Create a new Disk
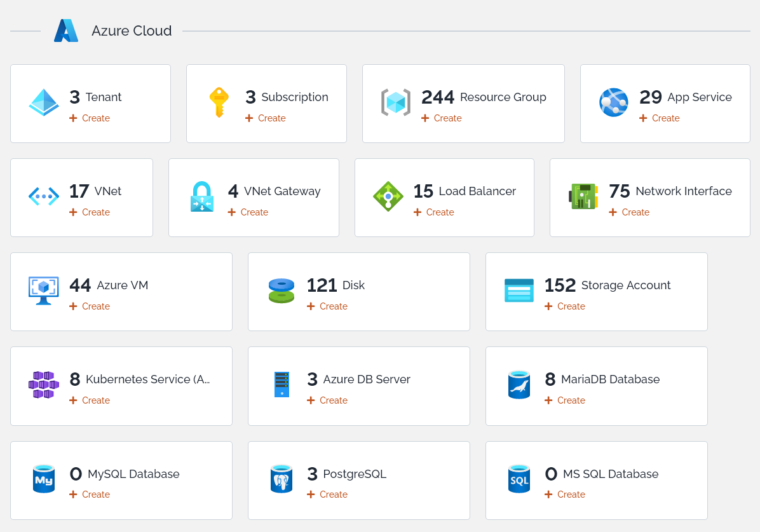 [327, 306]
